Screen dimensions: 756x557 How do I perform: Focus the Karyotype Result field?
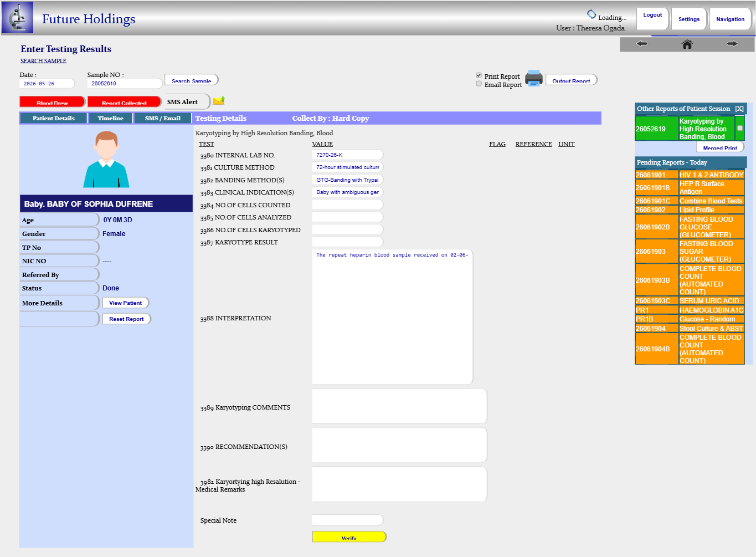point(347,242)
